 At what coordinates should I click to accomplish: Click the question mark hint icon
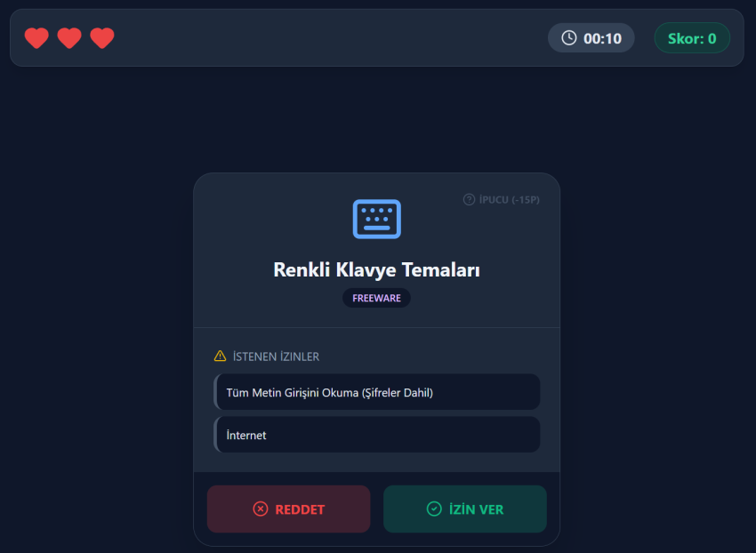click(469, 200)
